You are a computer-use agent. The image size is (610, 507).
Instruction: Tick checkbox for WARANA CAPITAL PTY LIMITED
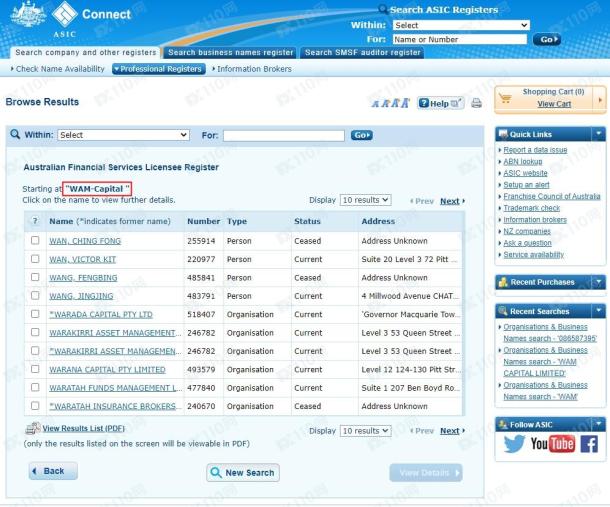tap(35, 369)
